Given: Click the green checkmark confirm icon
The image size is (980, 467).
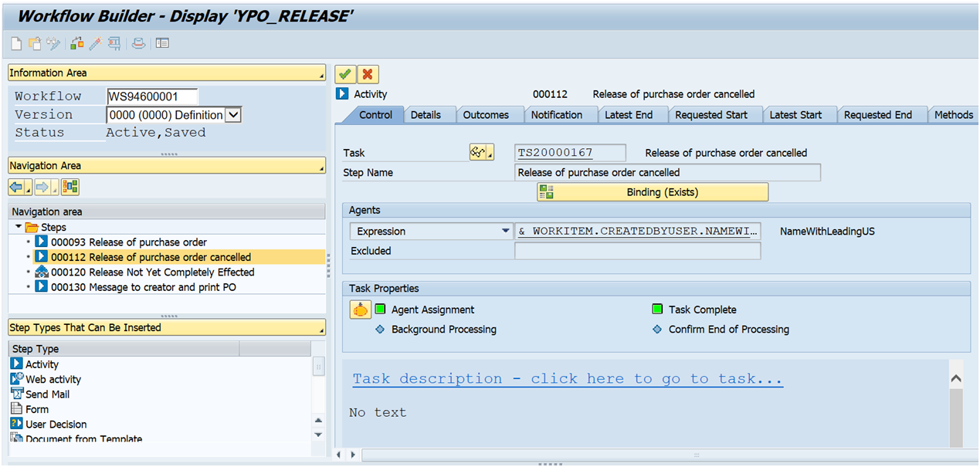Looking at the screenshot, I should [x=345, y=74].
